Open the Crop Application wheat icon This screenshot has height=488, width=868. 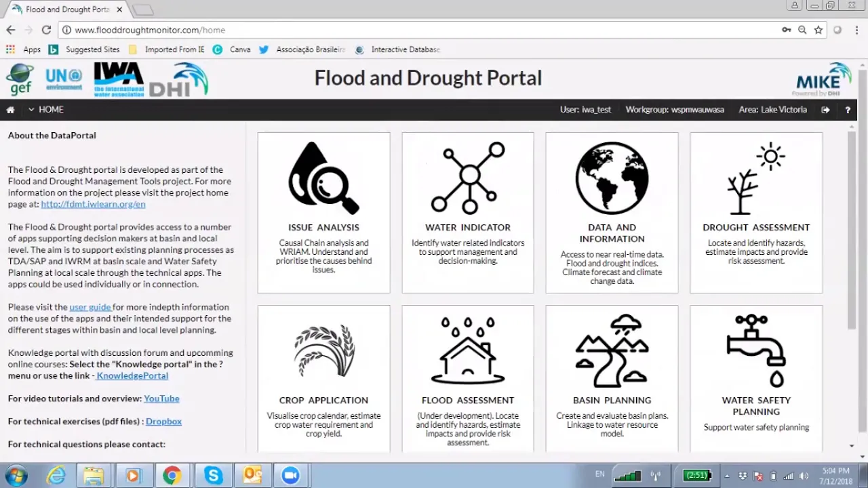(x=324, y=351)
